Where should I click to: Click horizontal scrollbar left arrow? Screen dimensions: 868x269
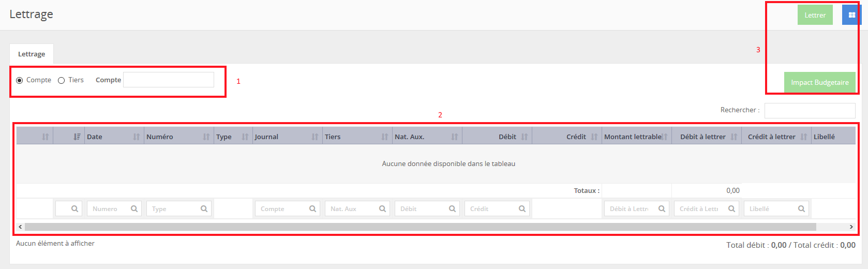[20, 227]
